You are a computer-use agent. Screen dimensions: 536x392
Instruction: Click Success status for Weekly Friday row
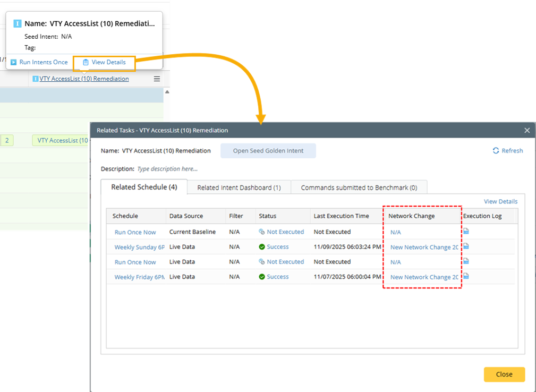pyautogui.click(x=278, y=277)
